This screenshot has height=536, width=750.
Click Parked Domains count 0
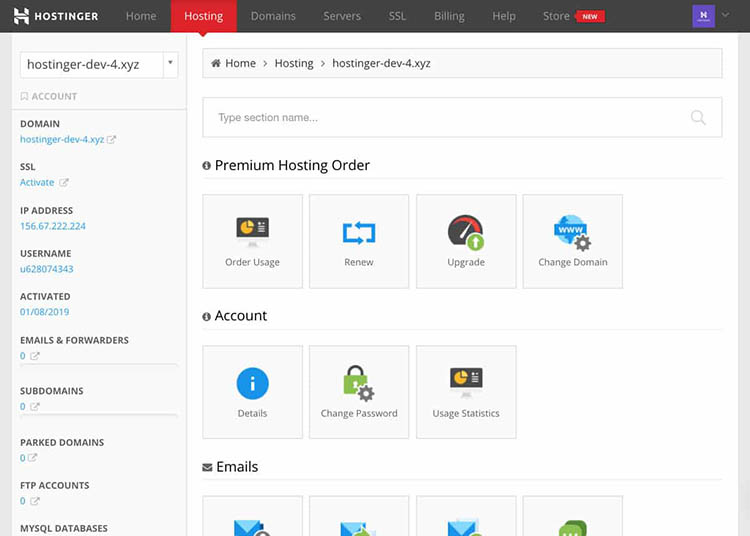click(22, 458)
